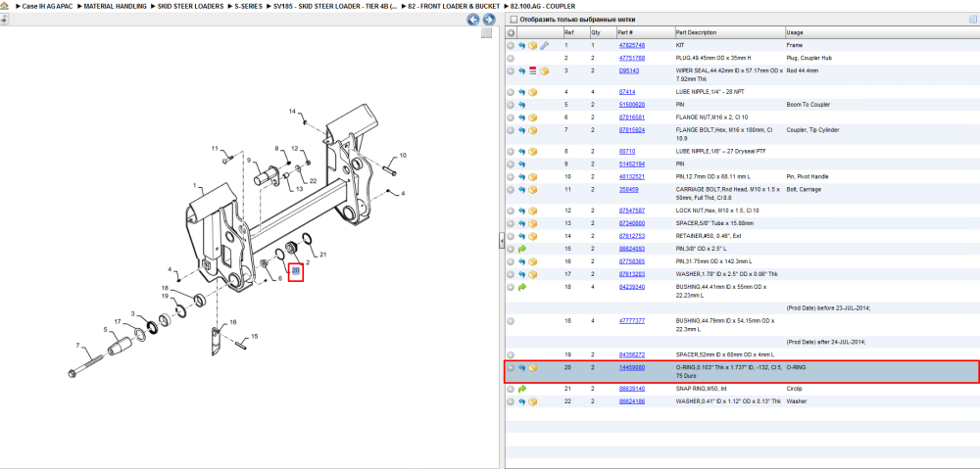
Task: Click the table options icon at far right
Action: [x=972, y=20]
